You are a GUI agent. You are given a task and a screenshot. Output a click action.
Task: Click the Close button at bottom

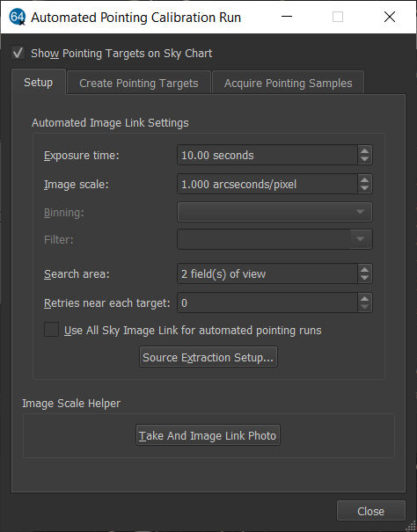coord(371,511)
